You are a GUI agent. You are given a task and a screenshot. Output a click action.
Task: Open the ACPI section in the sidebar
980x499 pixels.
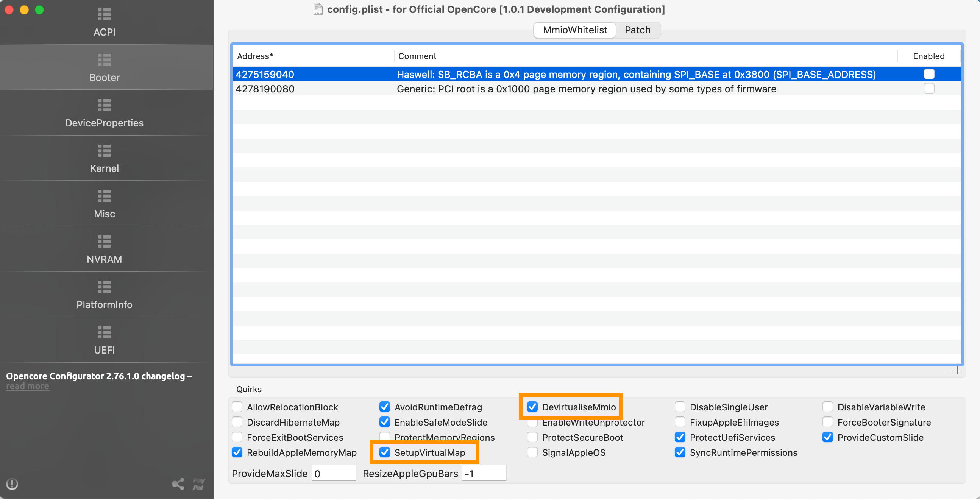click(x=104, y=23)
